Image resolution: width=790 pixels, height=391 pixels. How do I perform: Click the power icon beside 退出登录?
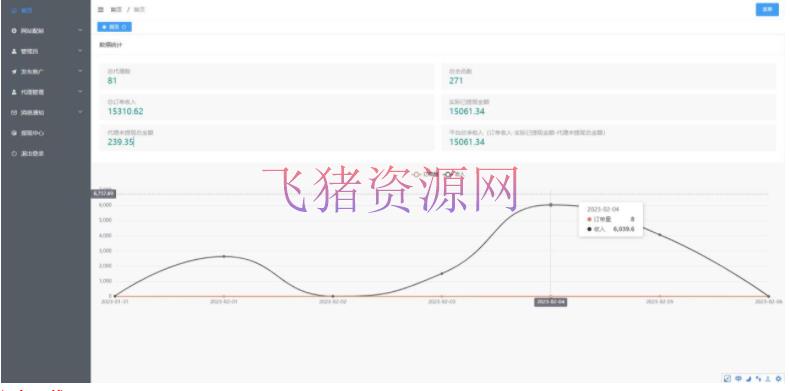point(14,153)
